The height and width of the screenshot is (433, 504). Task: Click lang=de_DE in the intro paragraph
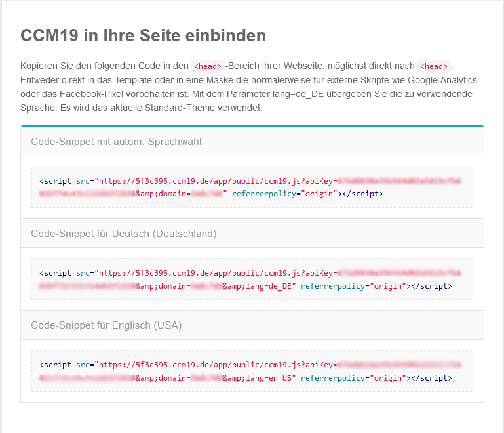294,94
